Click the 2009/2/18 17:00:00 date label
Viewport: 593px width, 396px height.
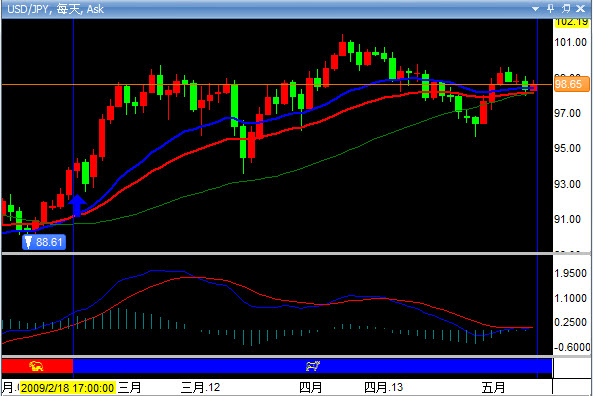click(x=67, y=388)
